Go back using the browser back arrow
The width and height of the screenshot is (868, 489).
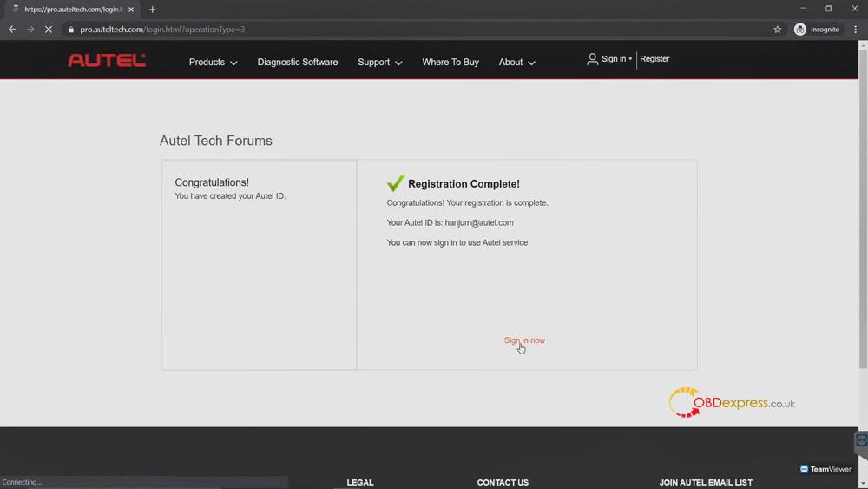point(12,30)
